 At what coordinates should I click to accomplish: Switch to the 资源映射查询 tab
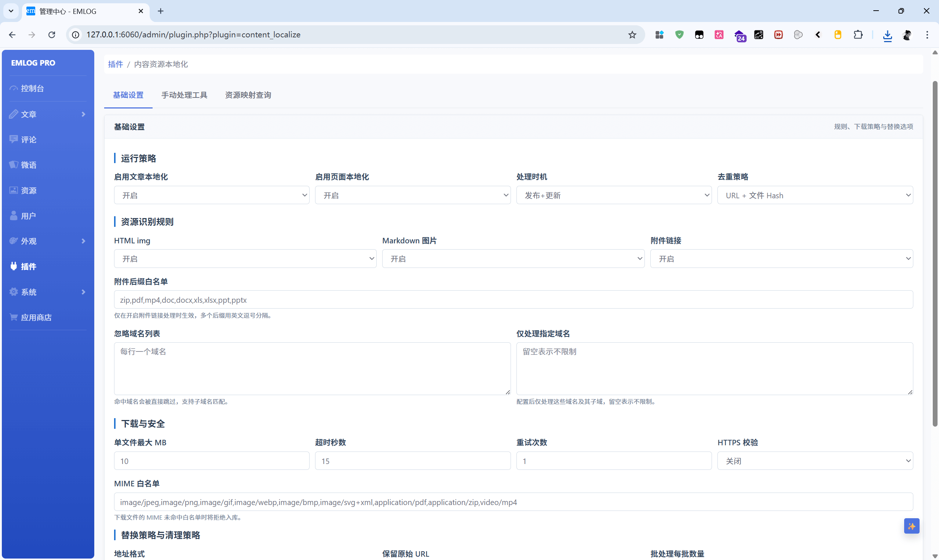coord(248,95)
